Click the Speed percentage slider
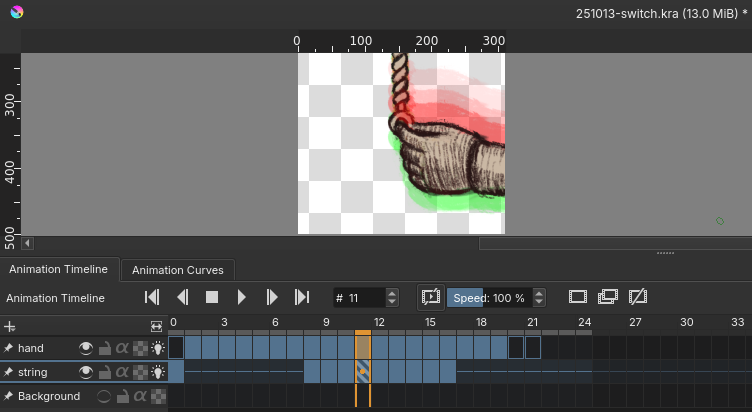This screenshot has height=412, width=752. pyautogui.click(x=489, y=297)
